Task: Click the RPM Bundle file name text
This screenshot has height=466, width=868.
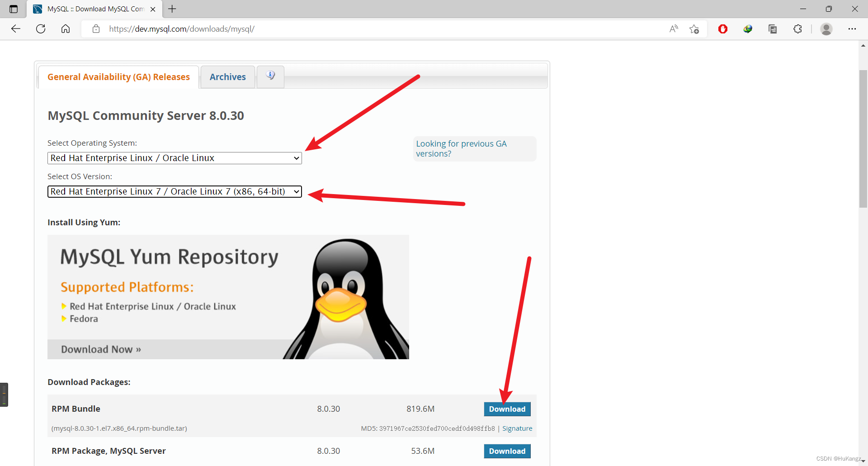Action: pyautogui.click(x=119, y=428)
